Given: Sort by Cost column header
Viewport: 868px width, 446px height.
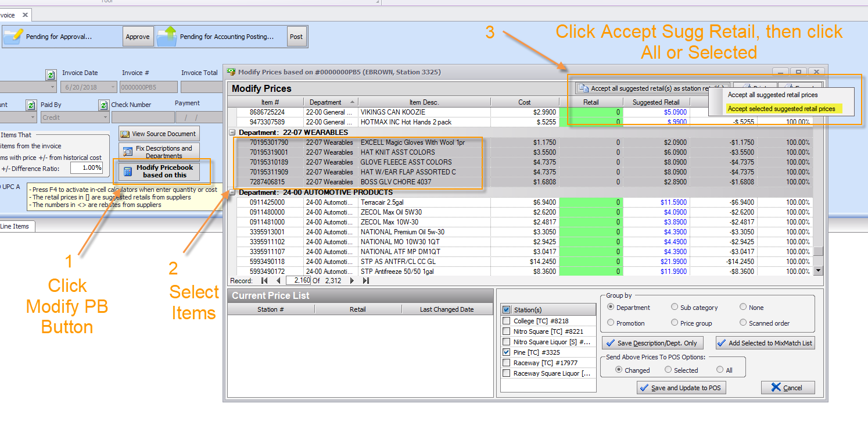Looking at the screenshot, I should click(x=525, y=102).
